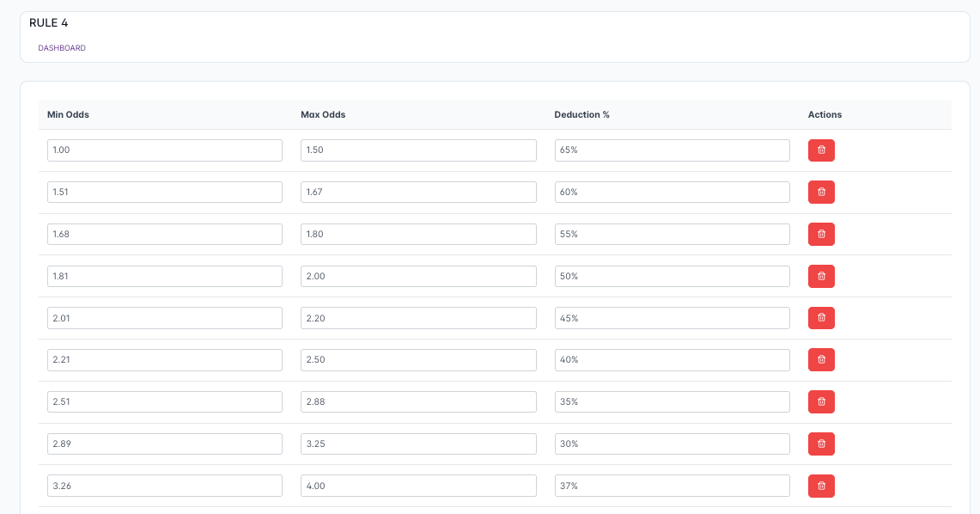Delete the row with 1.00 min odds
The height and width of the screenshot is (514, 980).
pos(820,150)
